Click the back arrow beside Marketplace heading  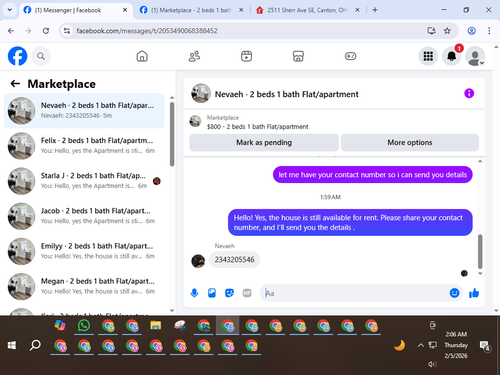pos(15,83)
